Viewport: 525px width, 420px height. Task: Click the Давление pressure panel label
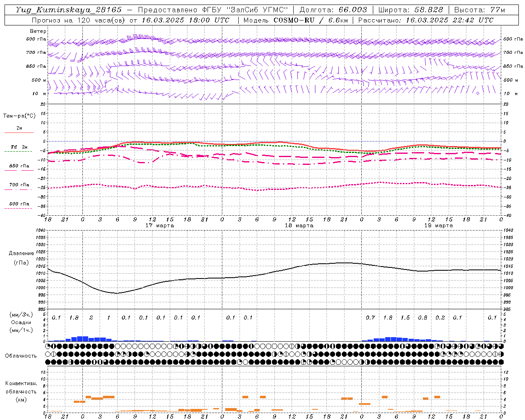pyautogui.click(x=21, y=253)
